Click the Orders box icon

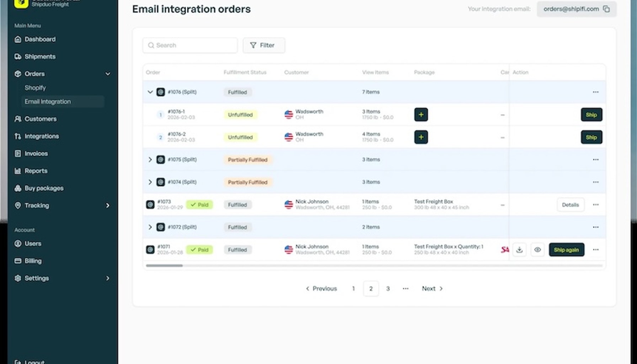coord(18,74)
